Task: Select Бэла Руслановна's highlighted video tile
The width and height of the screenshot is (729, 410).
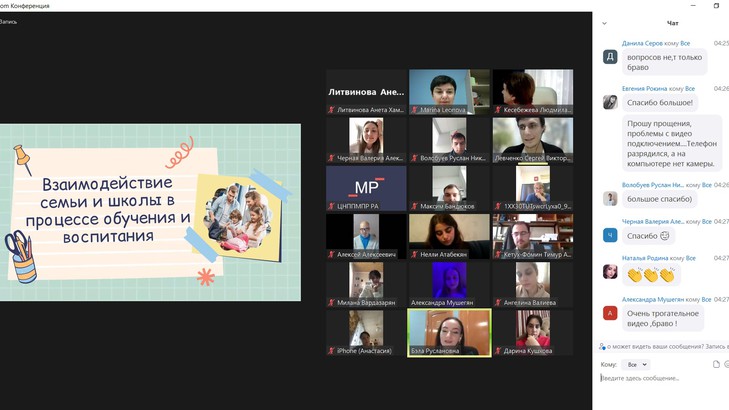Action: click(449, 333)
